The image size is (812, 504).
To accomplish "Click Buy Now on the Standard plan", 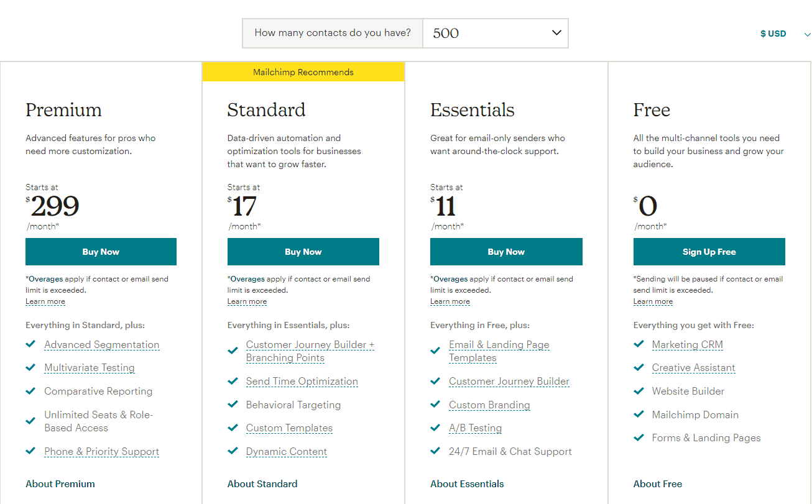I will pos(303,251).
